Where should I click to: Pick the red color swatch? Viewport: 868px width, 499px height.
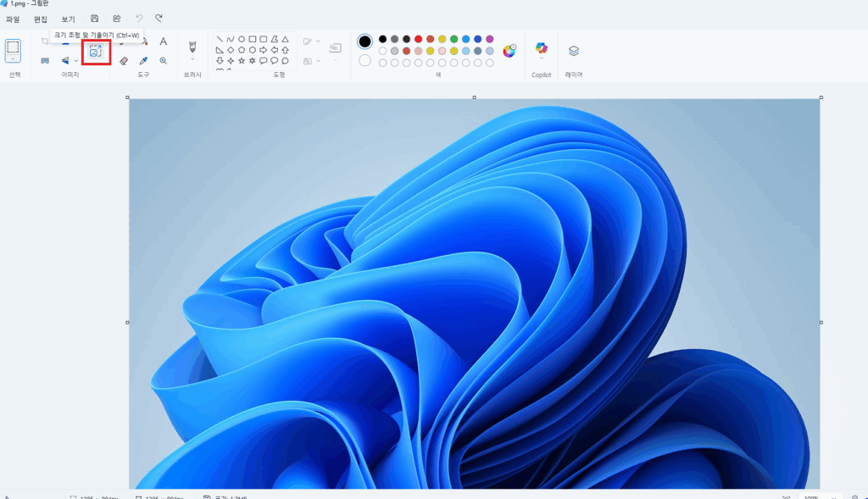[418, 39]
